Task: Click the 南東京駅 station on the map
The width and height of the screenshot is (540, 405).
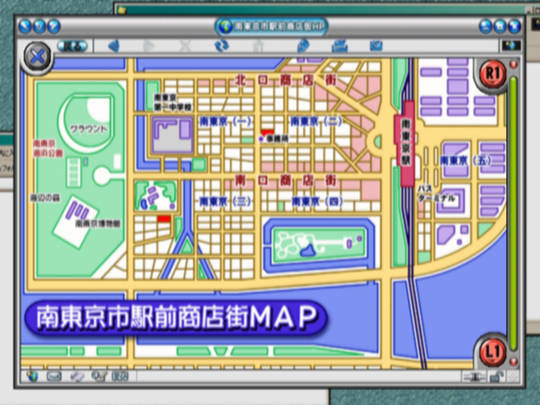Action: point(406,143)
